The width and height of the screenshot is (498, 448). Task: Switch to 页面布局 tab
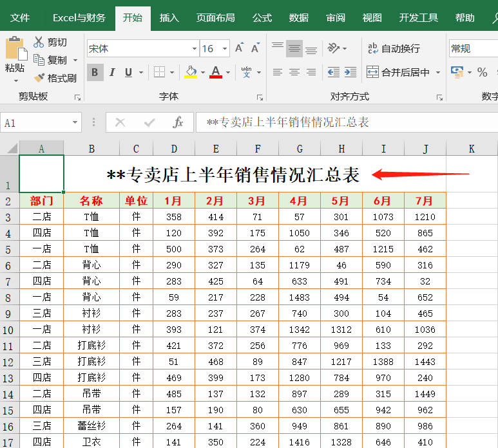(215, 18)
